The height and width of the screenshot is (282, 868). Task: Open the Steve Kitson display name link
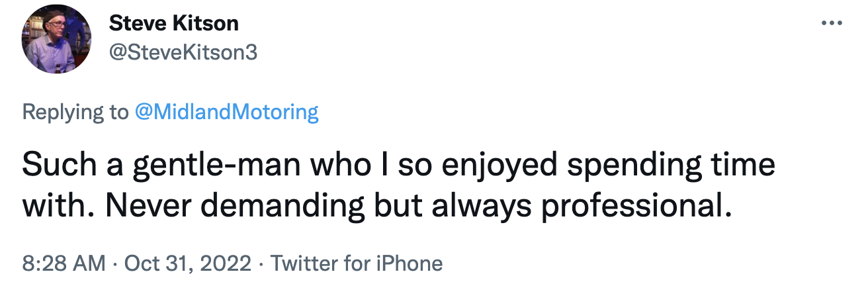(x=173, y=24)
